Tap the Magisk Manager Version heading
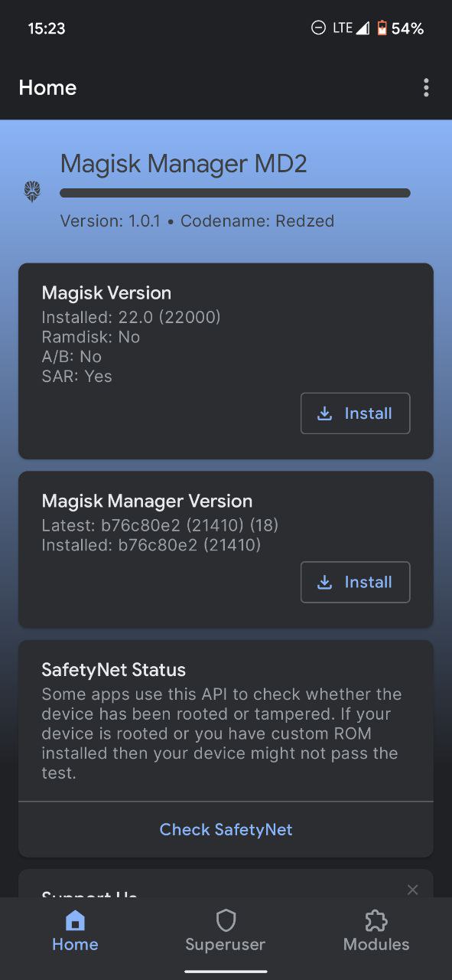Image resolution: width=452 pixels, height=980 pixels. pos(147,501)
